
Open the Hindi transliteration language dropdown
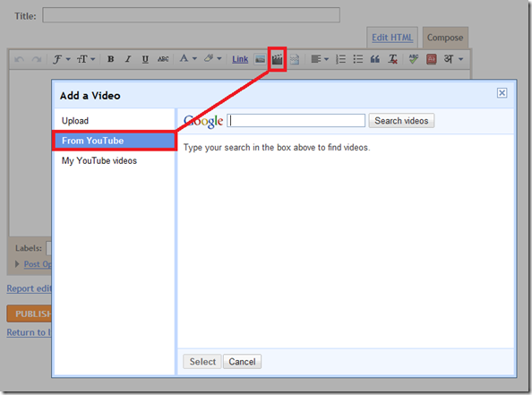tap(453, 59)
